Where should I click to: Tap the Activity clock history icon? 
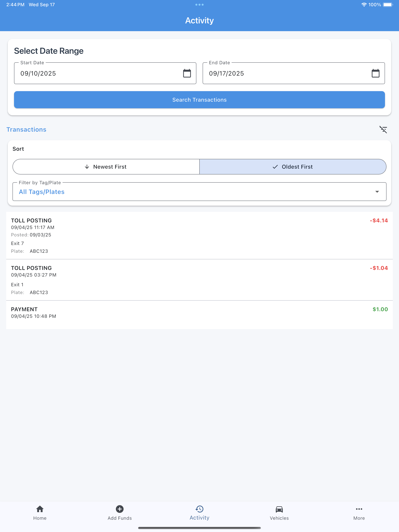pyautogui.click(x=199, y=509)
